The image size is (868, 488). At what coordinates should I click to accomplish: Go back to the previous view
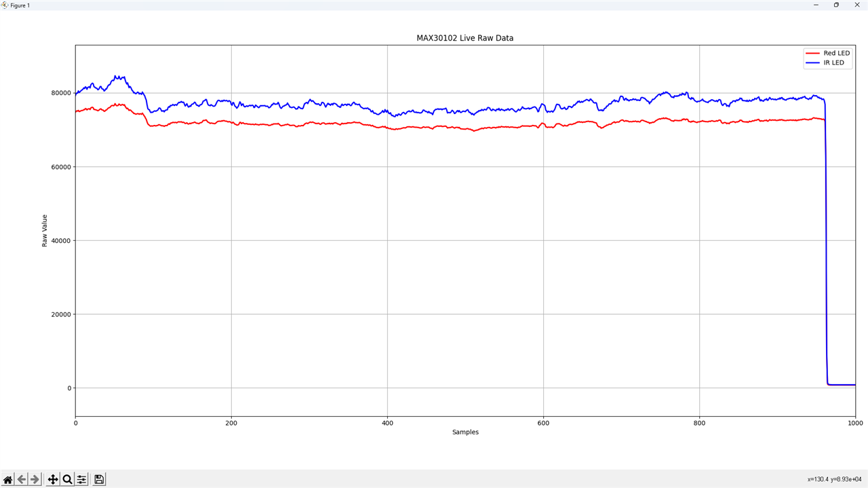coord(22,479)
